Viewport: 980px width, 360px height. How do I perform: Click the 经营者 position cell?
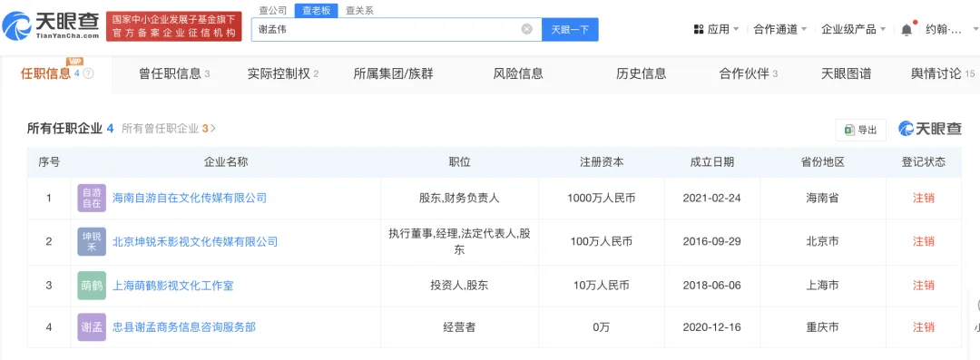click(459, 326)
